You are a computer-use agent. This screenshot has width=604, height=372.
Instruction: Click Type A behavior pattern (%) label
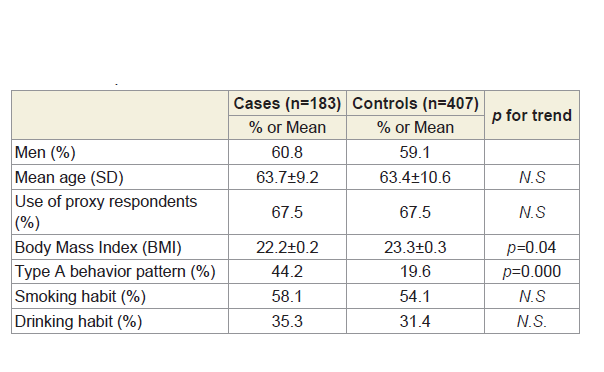(x=115, y=272)
